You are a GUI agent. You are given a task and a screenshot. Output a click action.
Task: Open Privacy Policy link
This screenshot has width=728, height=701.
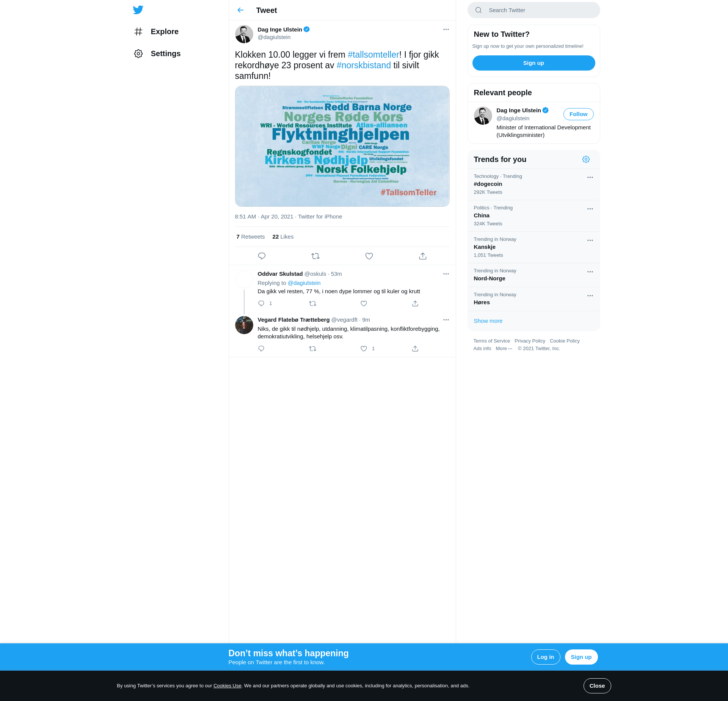[530, 341]
